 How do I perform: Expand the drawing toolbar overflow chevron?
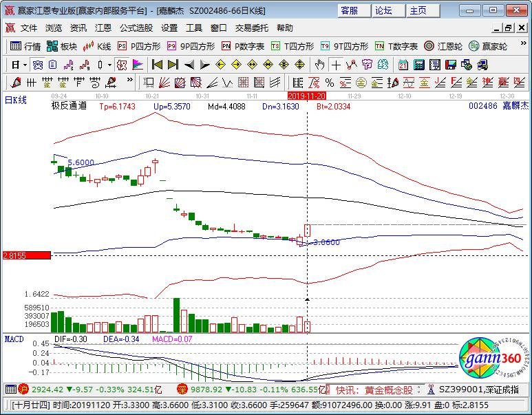tap(130, 80)
